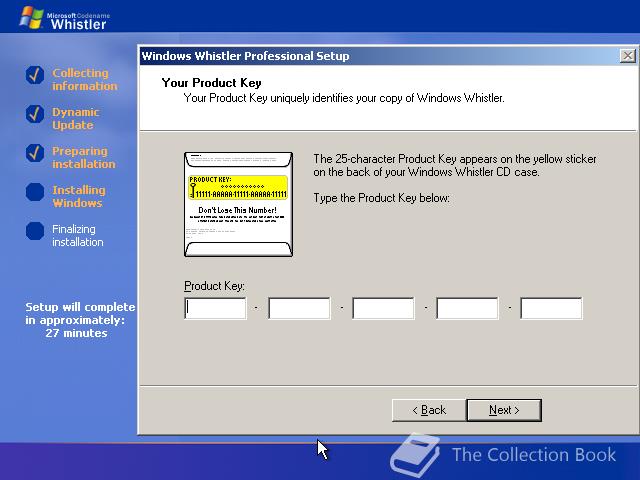This screenshot has width=640, height=480.
Task: Click 'Type the Product Key below:' text
Action: (x=382, y=198)
